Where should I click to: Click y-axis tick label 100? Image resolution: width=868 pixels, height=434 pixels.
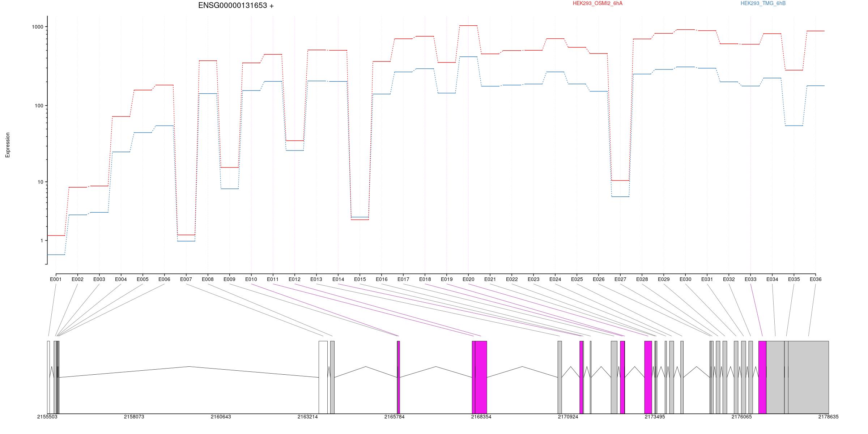tap(39, 106)
